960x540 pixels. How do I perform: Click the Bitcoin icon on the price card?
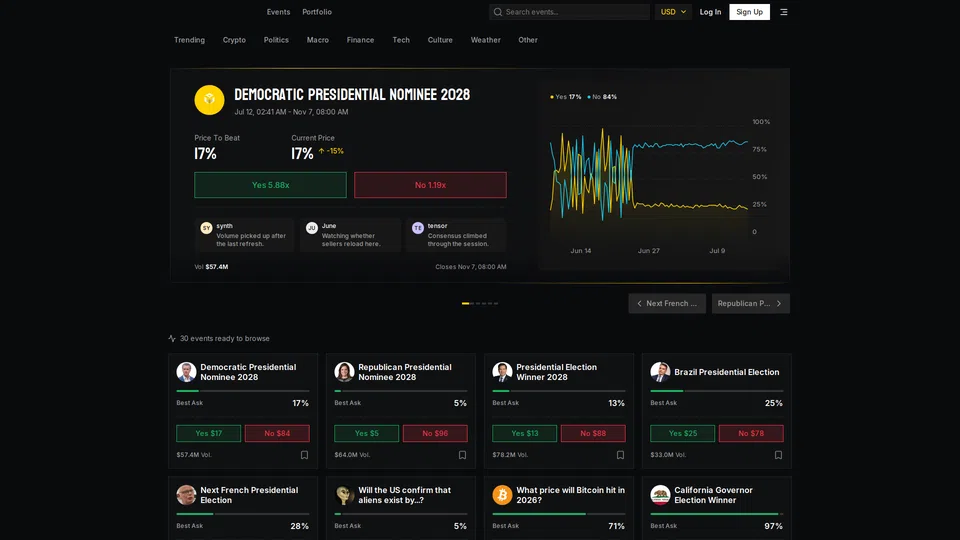(502, 495)
